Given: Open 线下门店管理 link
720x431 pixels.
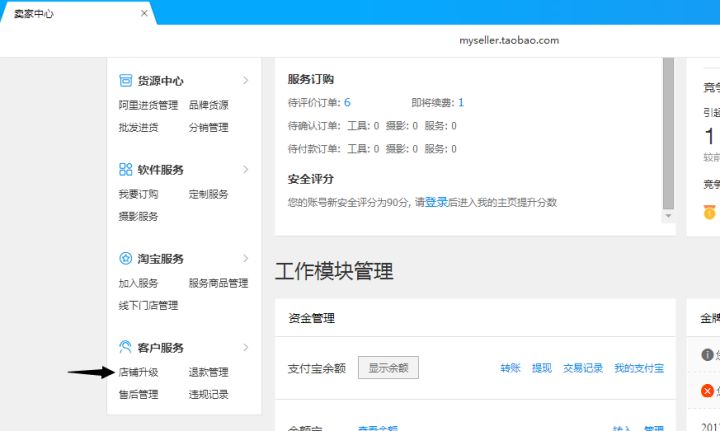Looking at the screenshot, I should coord(148,305).
